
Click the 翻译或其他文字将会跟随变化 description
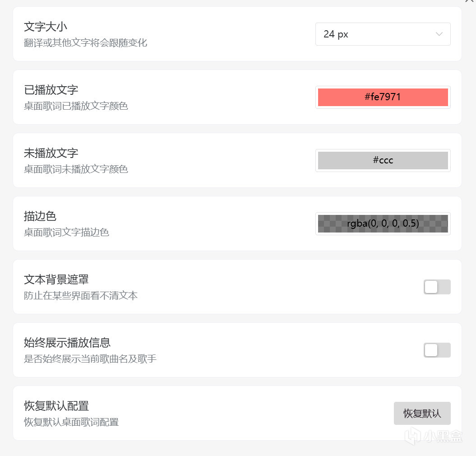tap(85, 43)
